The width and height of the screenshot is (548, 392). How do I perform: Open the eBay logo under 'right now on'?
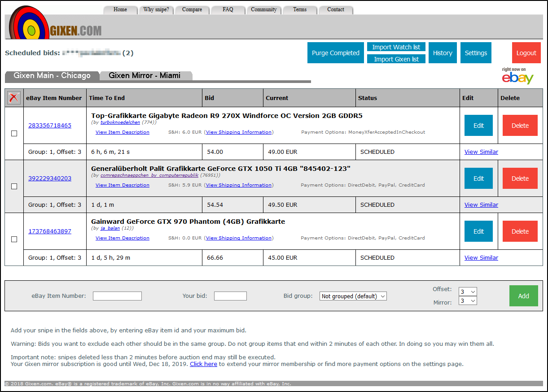click(518, 78)
